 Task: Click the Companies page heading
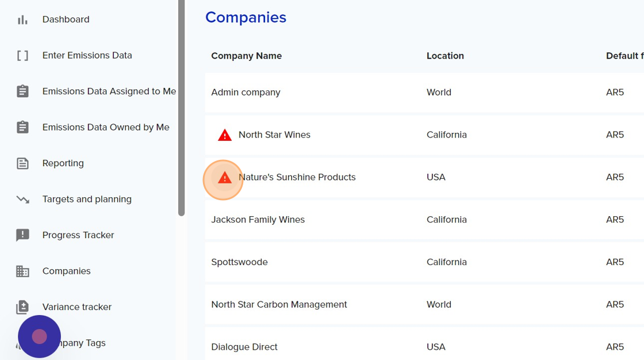coord(246,17)
